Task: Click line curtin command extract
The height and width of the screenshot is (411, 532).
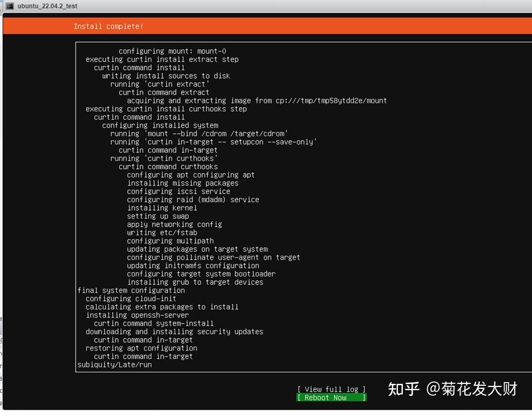Action: pos(164,92)
